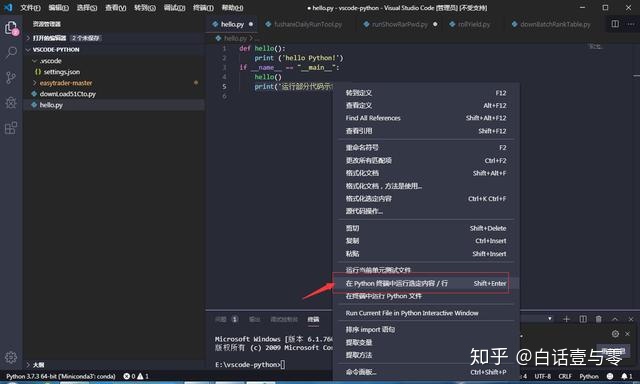Screen dimensions: 640x384
Task: Open settings.json in explorer
Action: click(61, 72)
